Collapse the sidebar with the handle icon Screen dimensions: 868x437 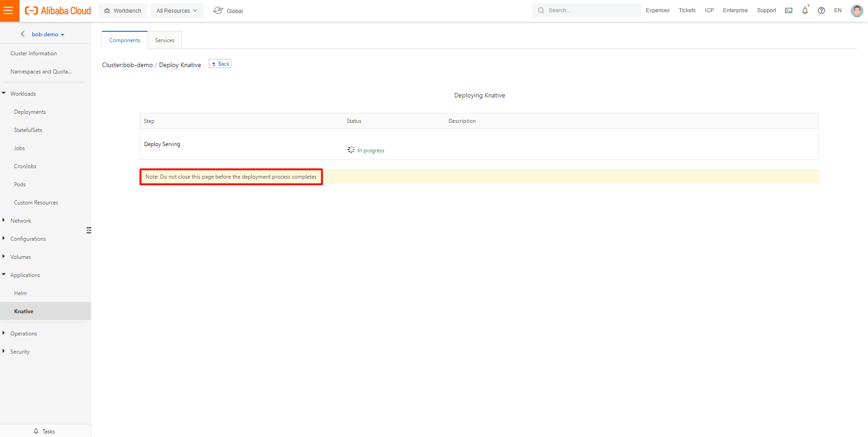(88, 230)
